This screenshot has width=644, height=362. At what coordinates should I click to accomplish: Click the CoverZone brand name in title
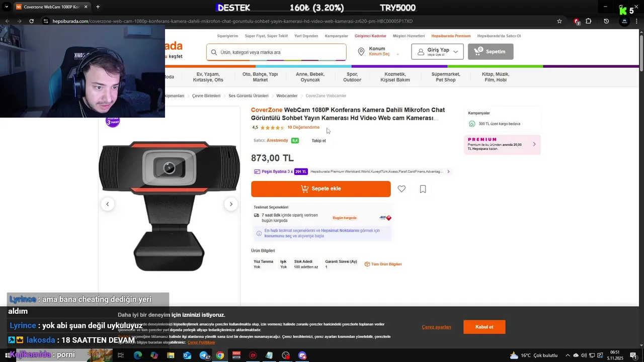click(x=267, y=110)
